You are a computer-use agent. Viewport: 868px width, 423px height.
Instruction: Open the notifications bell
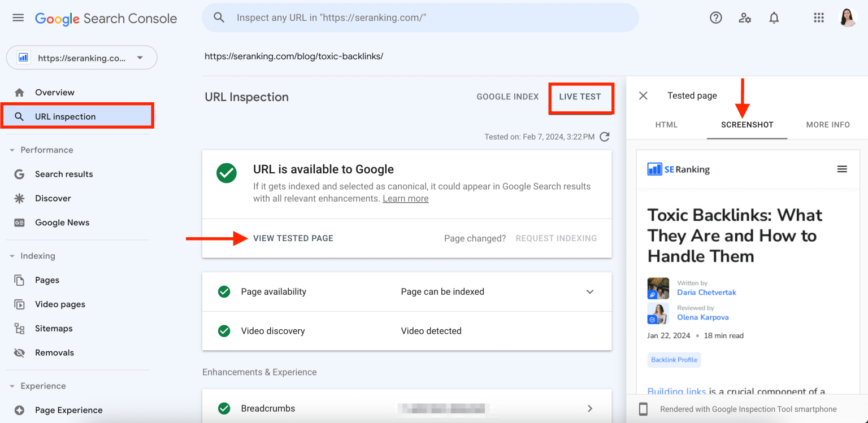coord(774,18)
